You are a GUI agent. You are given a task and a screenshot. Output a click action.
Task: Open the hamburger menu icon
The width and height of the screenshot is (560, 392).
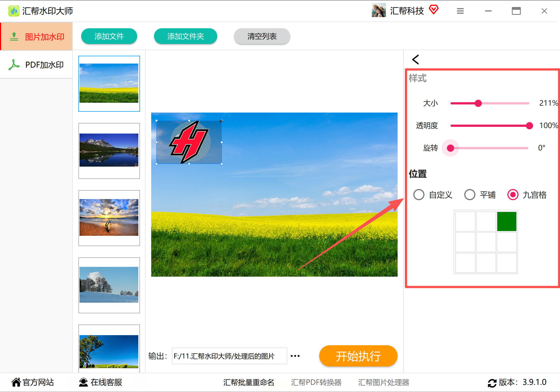click(460, 11)
